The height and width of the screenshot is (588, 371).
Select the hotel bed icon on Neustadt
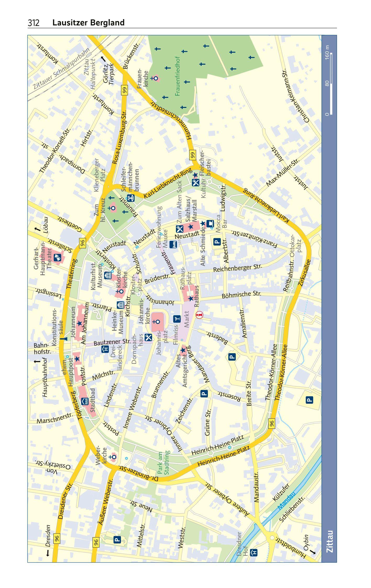tap(173, 244)
